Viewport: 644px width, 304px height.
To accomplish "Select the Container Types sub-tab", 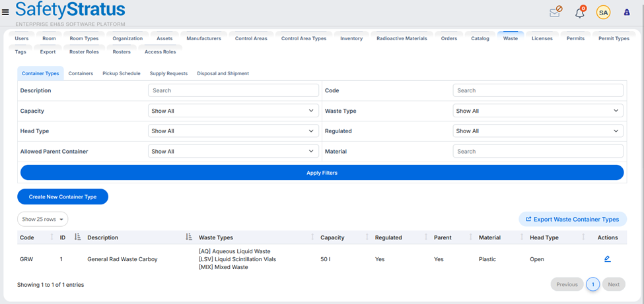I will click(x=40, y=73).
